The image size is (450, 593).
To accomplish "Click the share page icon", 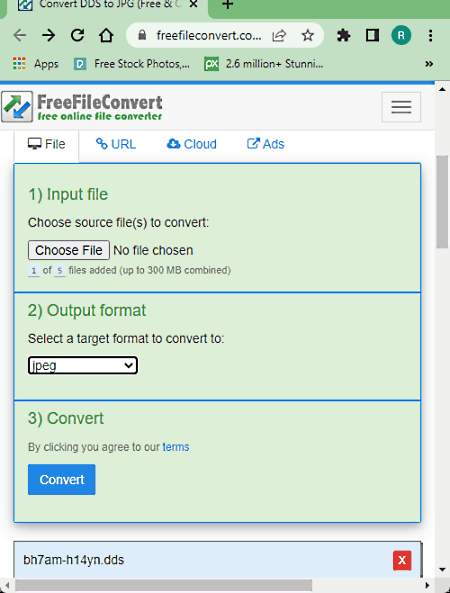I will tap(279, 36).
